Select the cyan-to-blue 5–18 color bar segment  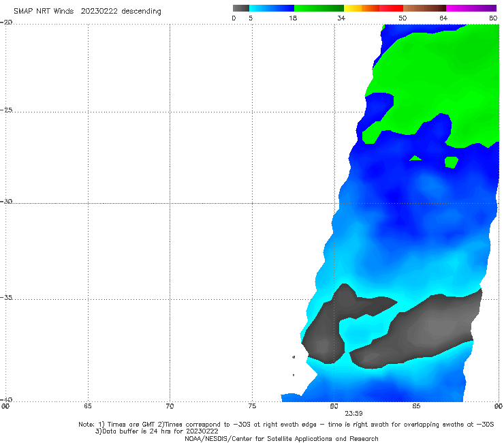coord(272,8)
